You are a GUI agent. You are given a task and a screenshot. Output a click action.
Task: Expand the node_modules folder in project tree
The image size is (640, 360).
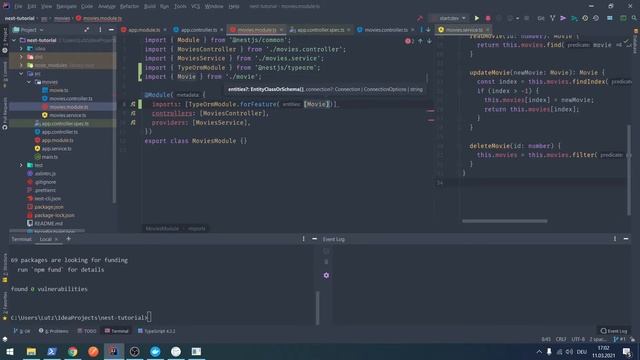click(21, 65)
